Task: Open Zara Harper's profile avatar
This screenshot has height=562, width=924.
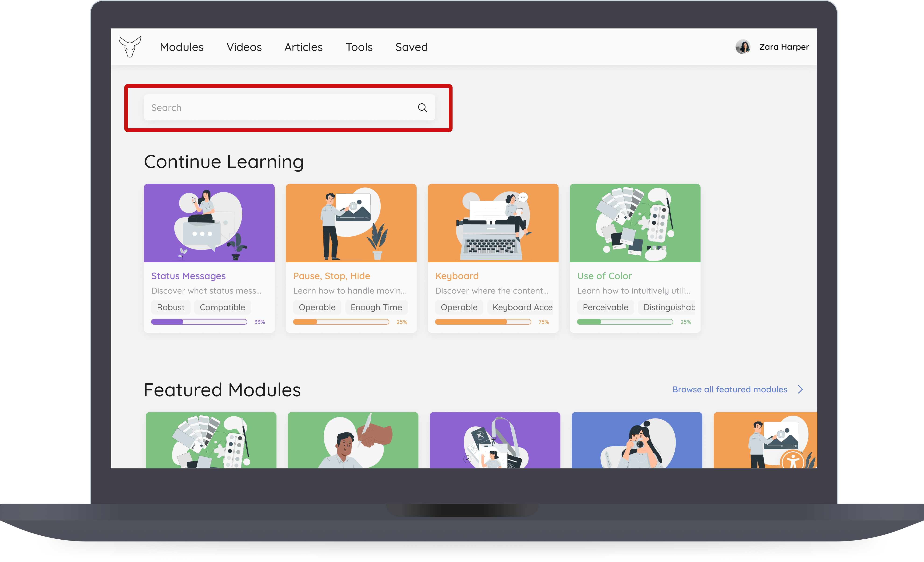Action: [x=743, y=47]
